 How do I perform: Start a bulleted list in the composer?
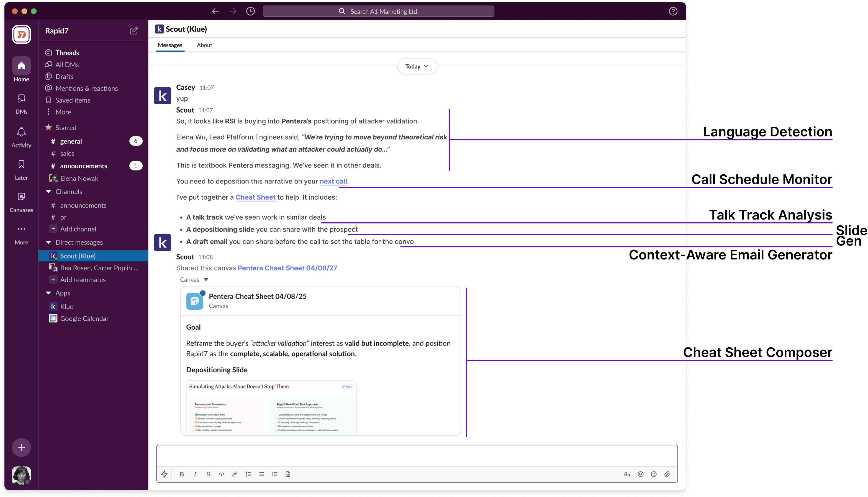pyautogui.click(x=262, y=474)
